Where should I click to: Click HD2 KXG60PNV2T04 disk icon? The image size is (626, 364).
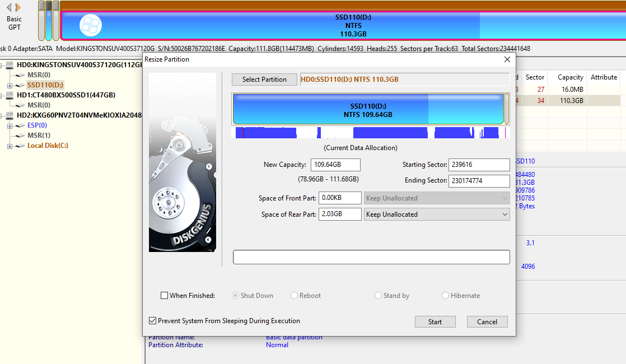(10, 115)
